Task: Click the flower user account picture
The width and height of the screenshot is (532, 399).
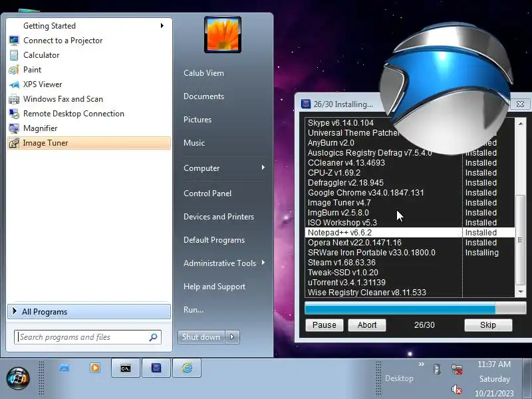Action: point(223,35)
